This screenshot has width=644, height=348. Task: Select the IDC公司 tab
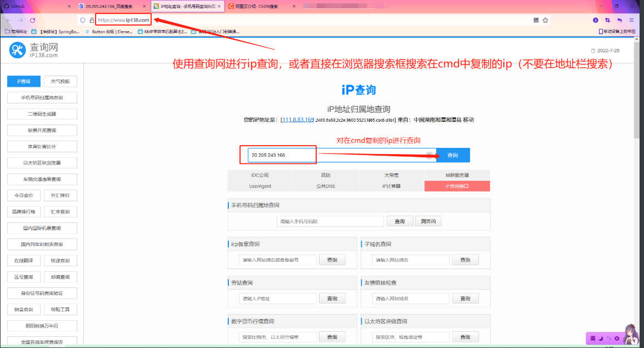260,175
